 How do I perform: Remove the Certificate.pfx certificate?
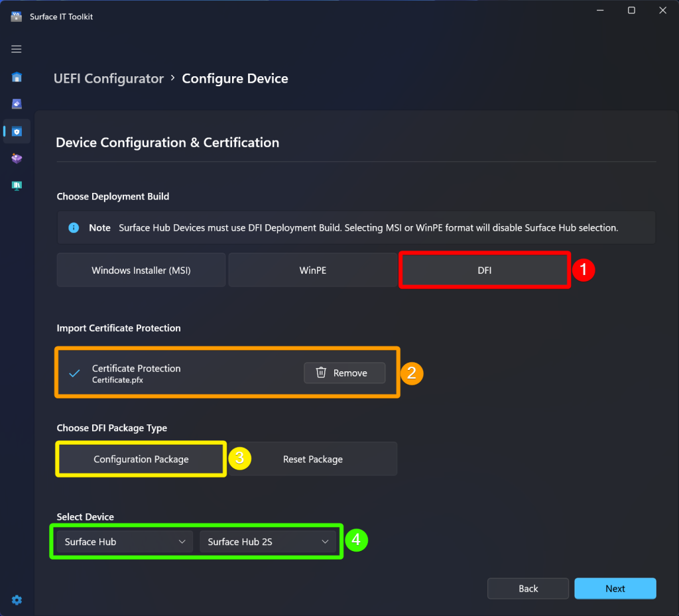click(344, 373)
